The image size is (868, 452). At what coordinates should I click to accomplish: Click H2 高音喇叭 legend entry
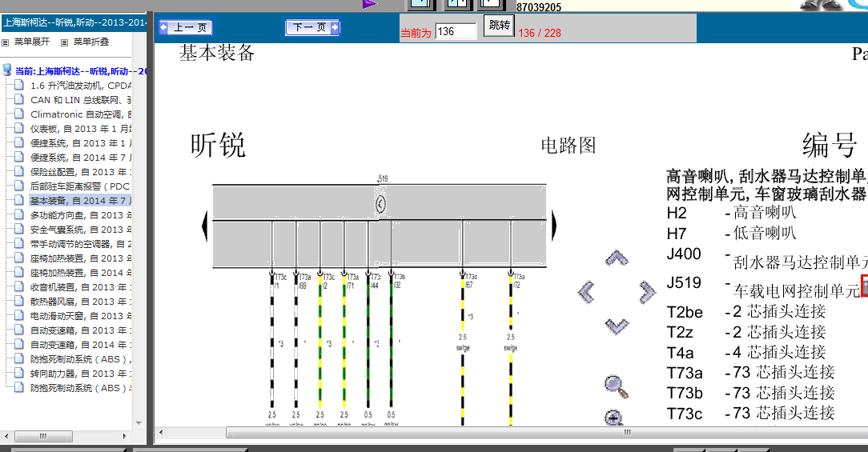[x=732, y=213]
